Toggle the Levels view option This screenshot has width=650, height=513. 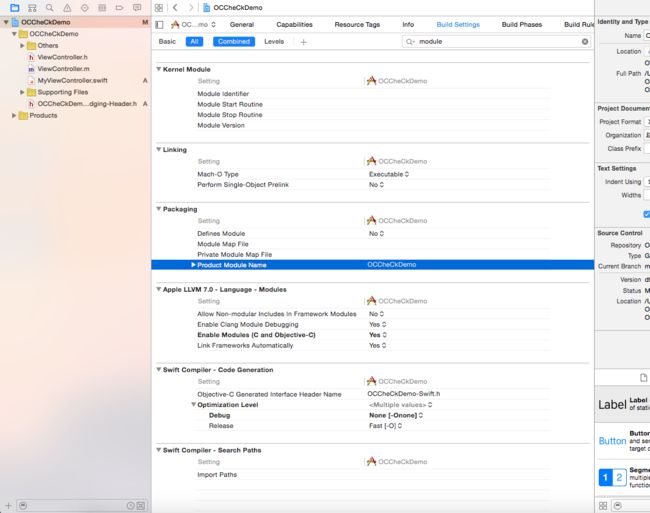274,41
